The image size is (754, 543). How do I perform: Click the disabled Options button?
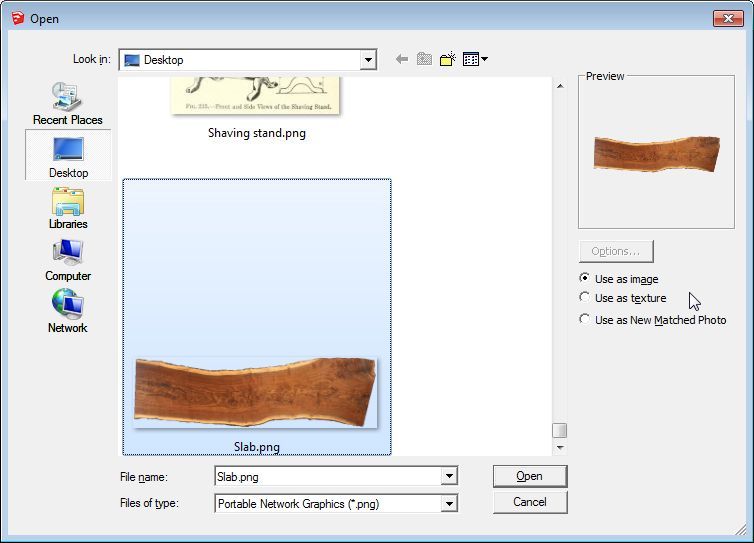click(x=616, y=251)
